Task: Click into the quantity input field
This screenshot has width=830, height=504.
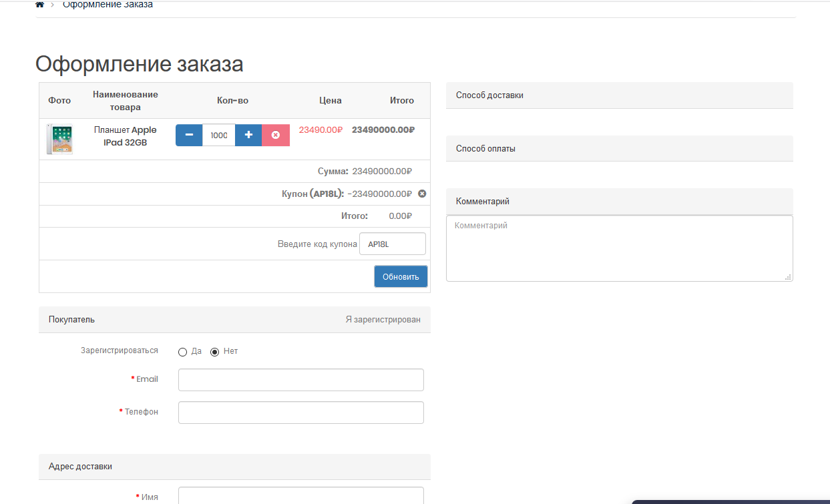Action: click(218, 136)
